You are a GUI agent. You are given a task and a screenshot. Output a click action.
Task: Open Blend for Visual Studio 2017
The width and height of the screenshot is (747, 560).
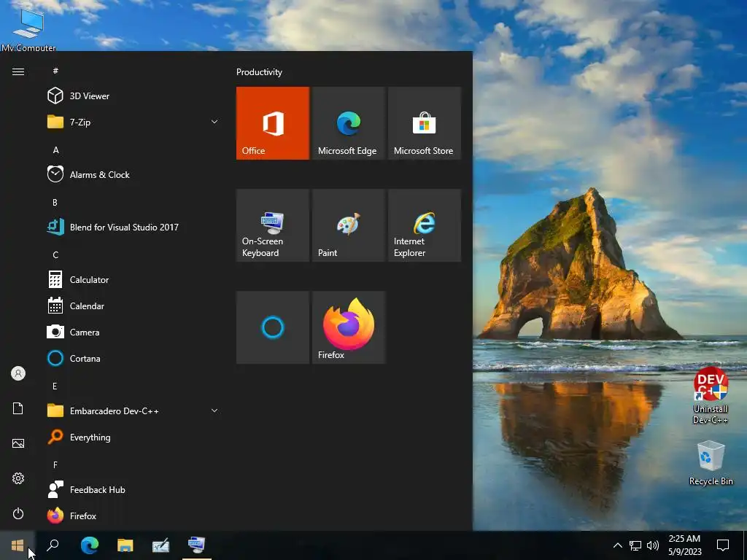pyautogui.click(x=133, y=227)
